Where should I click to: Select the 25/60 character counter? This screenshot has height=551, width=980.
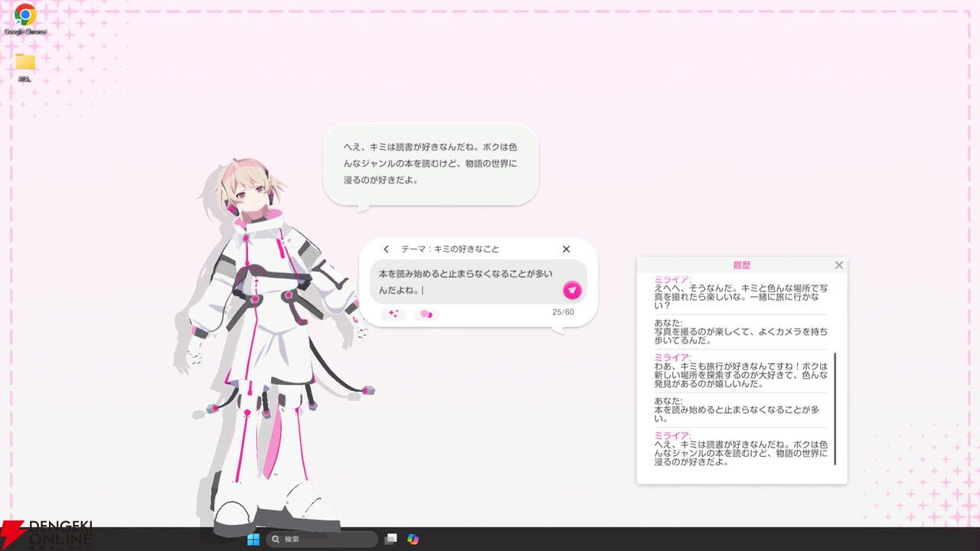pos(563,311)
